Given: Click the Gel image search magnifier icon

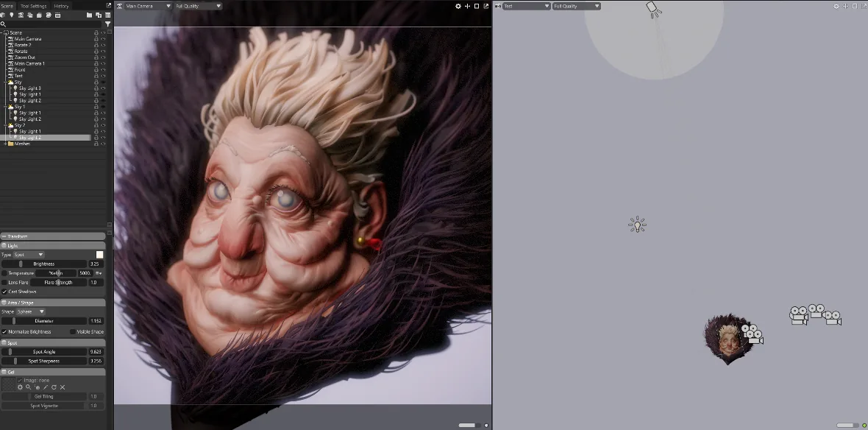Looking at the screenshot, I should coord(28,387).
